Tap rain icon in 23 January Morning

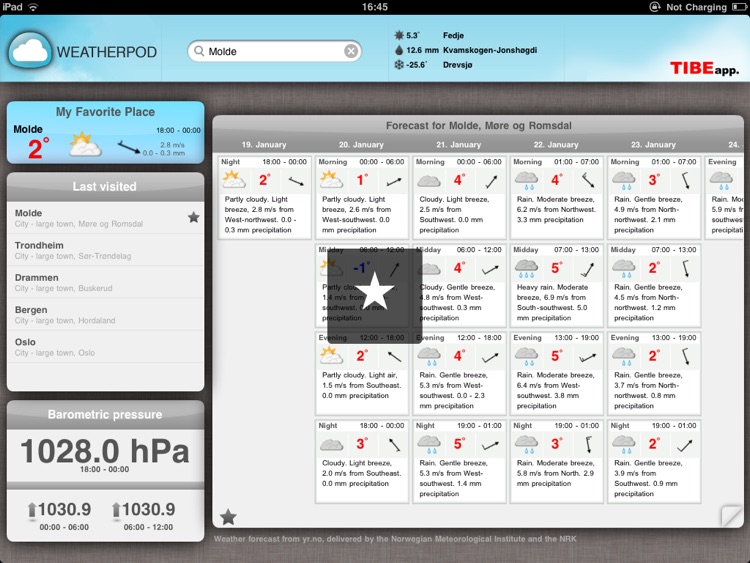624,181
